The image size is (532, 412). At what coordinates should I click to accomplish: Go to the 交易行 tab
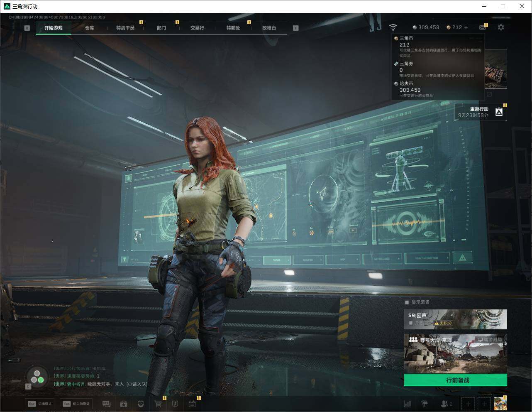point(197,28)
